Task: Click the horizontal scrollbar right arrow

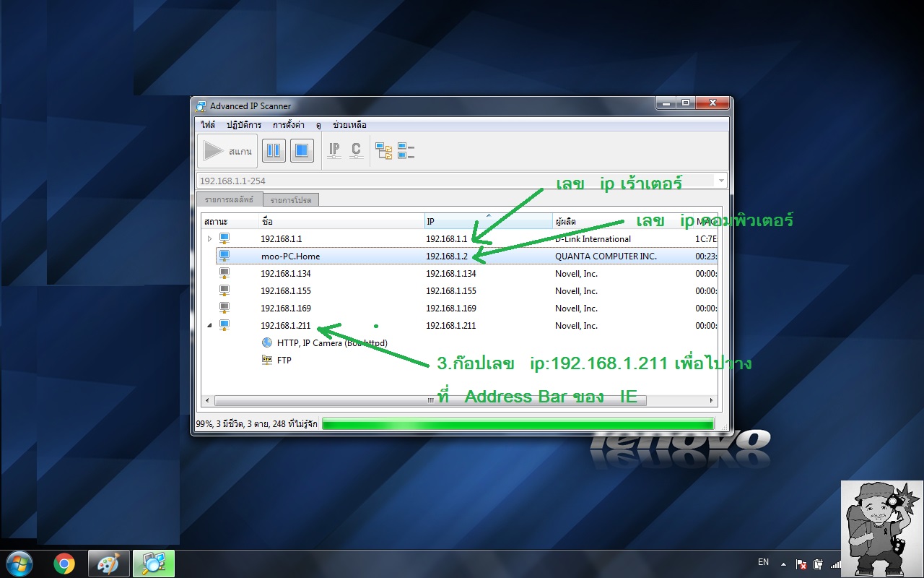Action: point(712,400)
